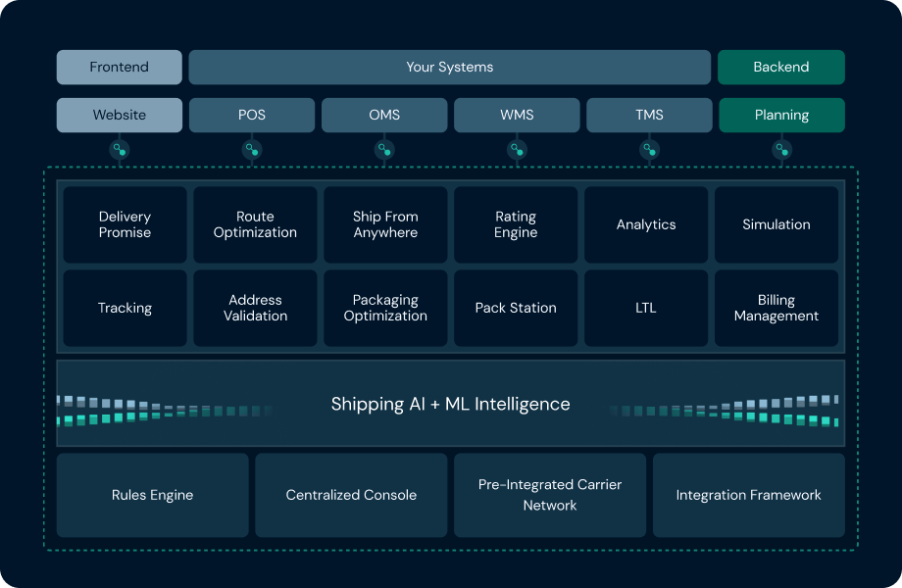
Task: Select the Tracking tile
Action: [x=125, y=308]
